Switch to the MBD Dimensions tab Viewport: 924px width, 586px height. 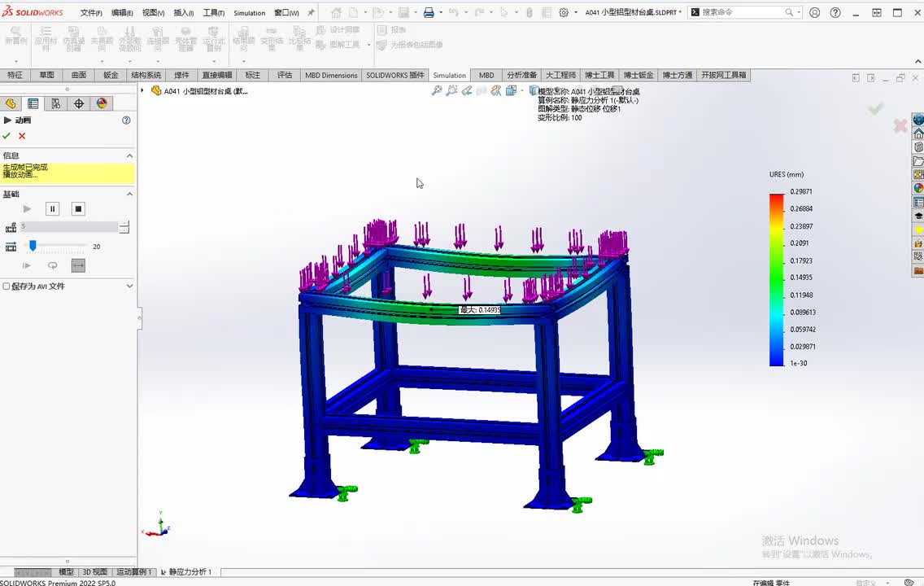click(331, 75)
